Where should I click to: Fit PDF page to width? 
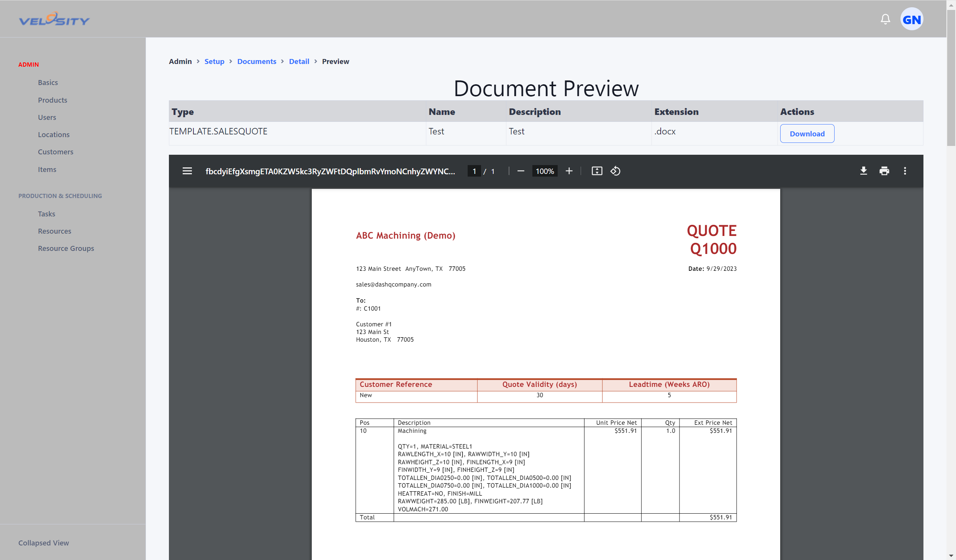pos(597,171)
